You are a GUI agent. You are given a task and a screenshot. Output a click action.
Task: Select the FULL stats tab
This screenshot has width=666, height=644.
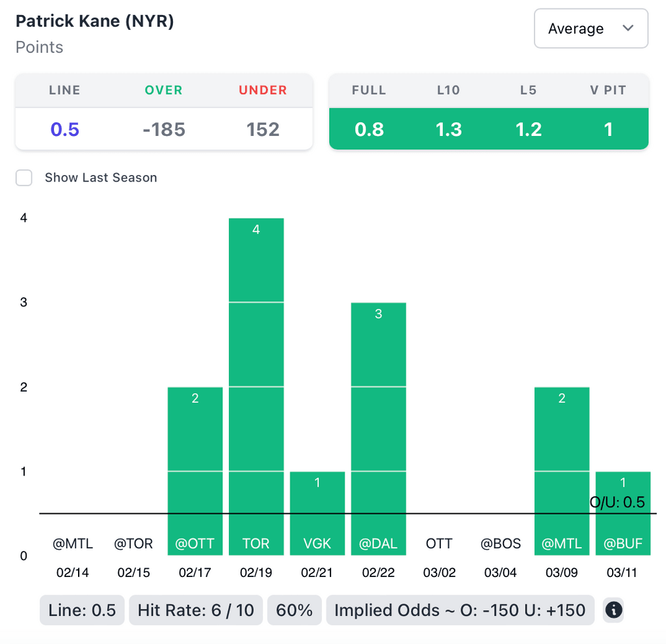[x=369, y=90]
